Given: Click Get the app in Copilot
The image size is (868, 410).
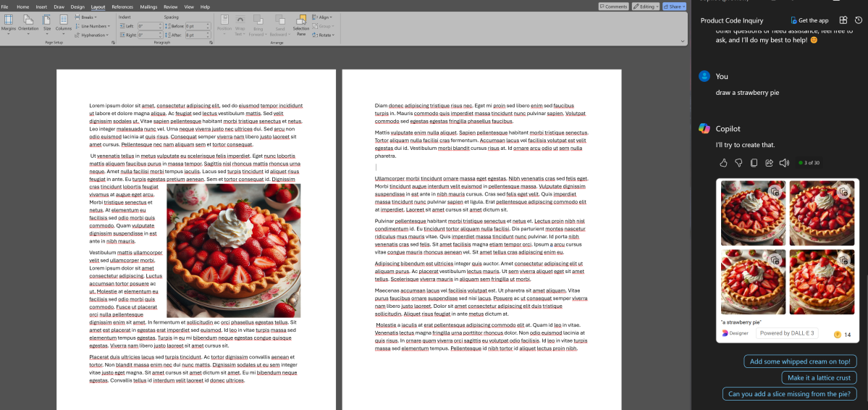Looking at the screenshot, I should coord(809,20).
